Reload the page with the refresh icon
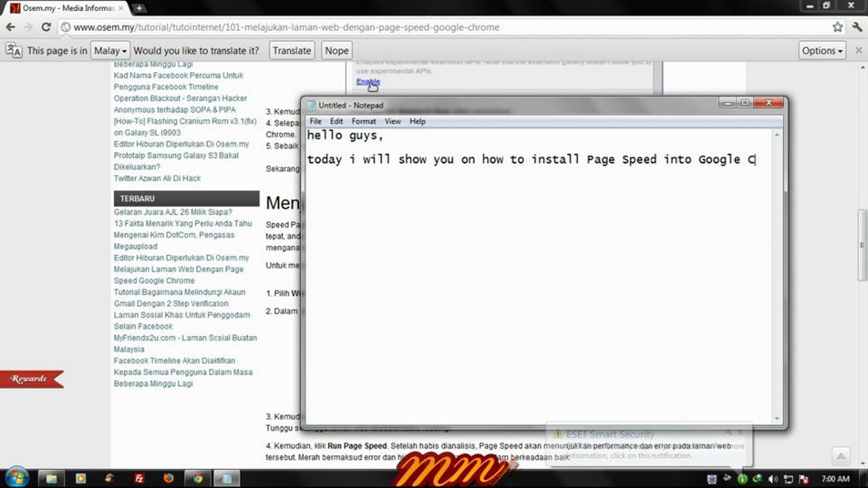Viewport: 868px width, 488px height. (46, 27)
